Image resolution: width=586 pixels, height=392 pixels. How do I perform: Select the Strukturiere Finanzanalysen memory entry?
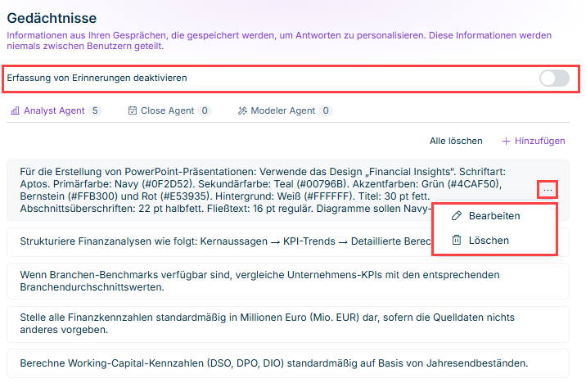coord(219,241)
